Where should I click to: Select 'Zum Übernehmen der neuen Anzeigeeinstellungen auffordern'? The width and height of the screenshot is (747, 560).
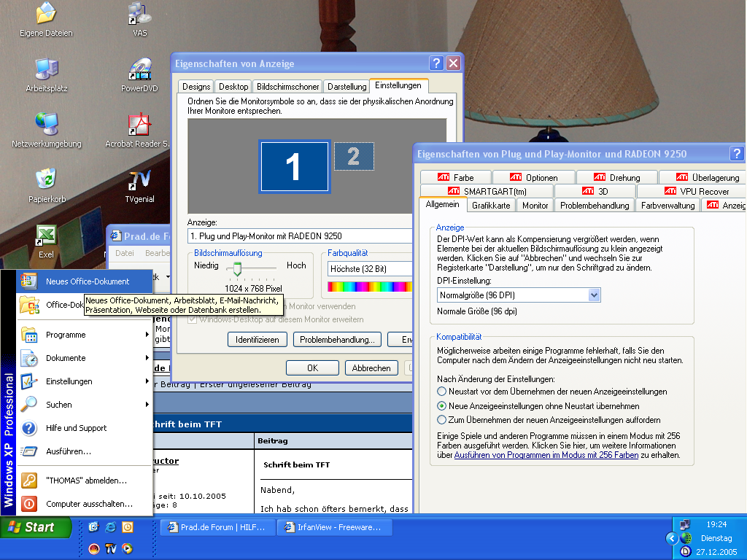[442, 419]
